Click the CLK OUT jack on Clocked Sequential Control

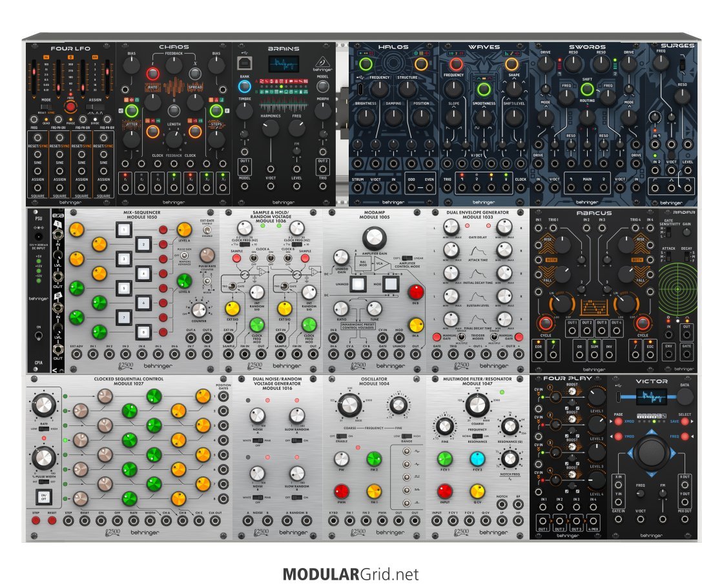coord(215,521)
